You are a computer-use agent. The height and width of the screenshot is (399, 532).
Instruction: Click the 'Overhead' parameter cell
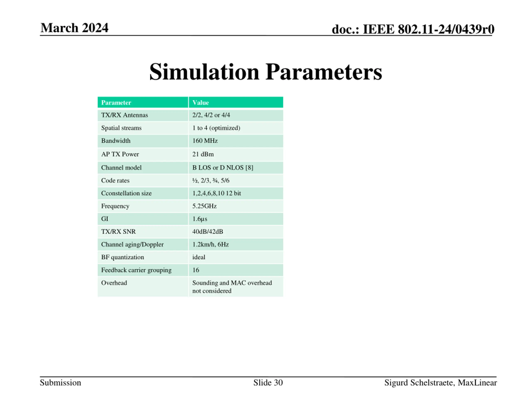143,287
